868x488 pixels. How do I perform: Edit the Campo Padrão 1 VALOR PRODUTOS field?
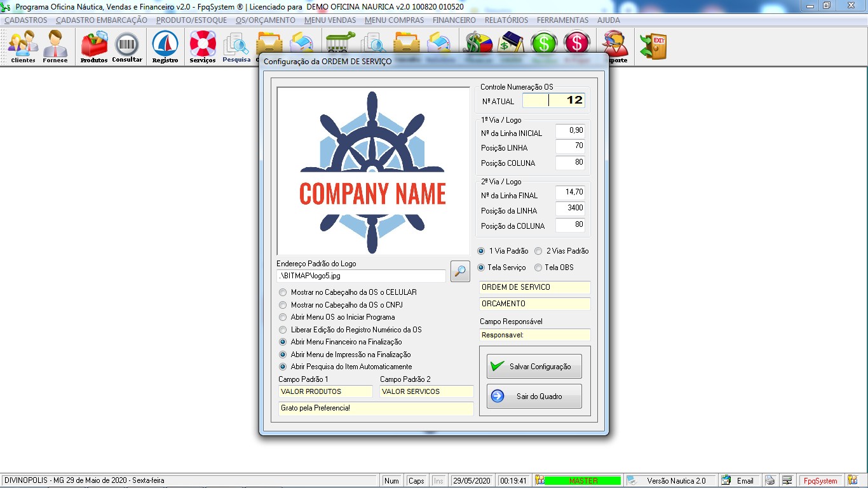tap(325, 391)
